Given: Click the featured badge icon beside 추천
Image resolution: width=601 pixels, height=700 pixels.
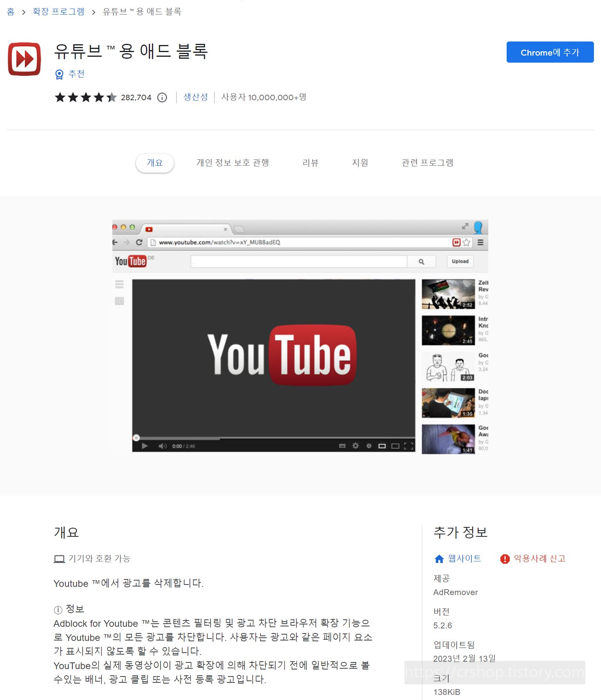Looking at the screenshot, I should (59, 74).
